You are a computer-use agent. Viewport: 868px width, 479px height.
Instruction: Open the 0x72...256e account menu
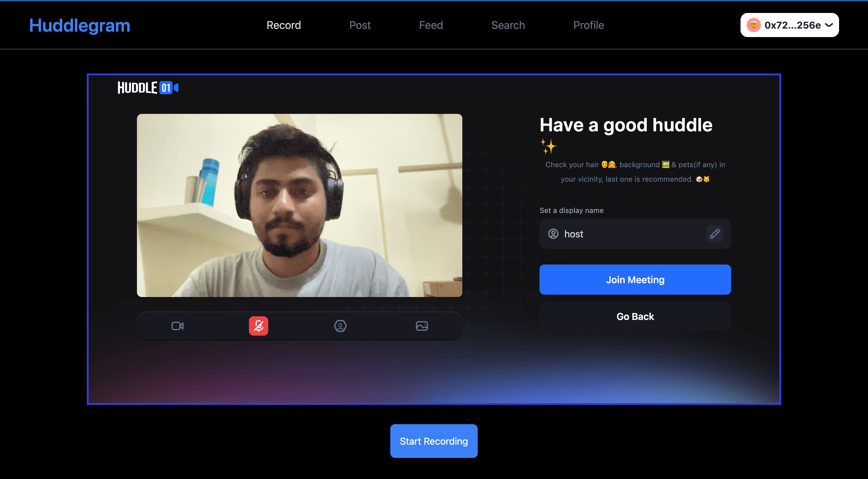click(792, 25)
